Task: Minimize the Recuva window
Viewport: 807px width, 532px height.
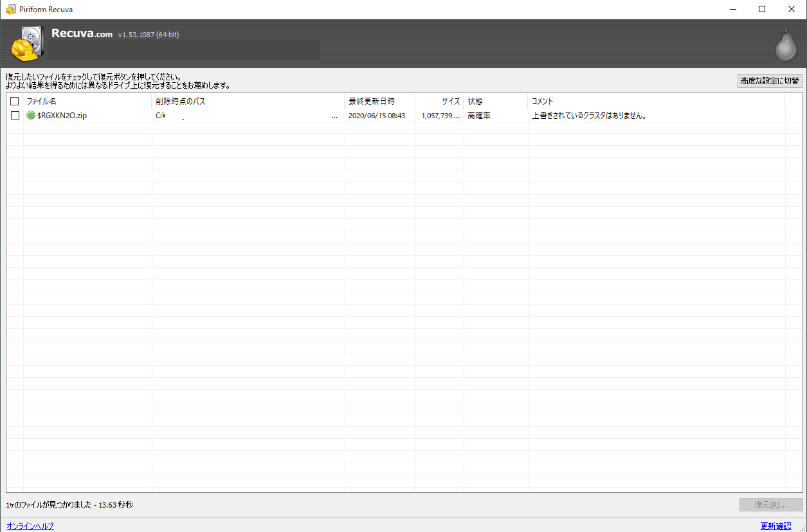Action: [732, 9]
